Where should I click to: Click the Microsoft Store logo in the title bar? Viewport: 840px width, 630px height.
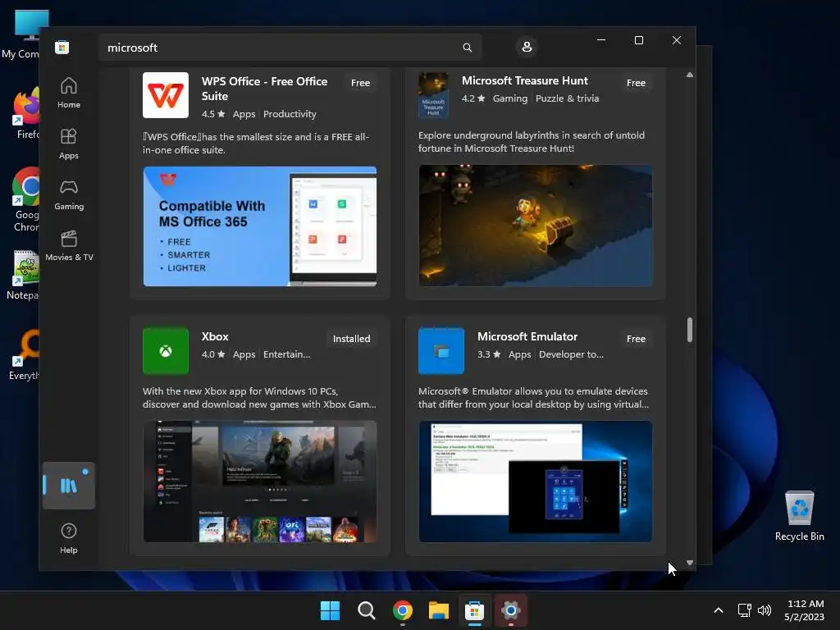tap(62, 47)
